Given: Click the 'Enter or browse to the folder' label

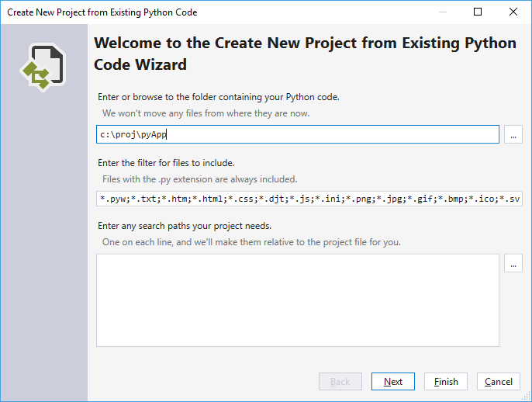Looking at the screenshot, I should pos(219,97).
